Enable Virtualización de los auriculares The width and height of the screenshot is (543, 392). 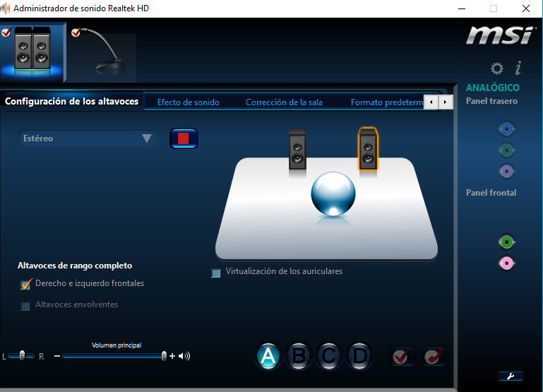[x=216, y=273]
